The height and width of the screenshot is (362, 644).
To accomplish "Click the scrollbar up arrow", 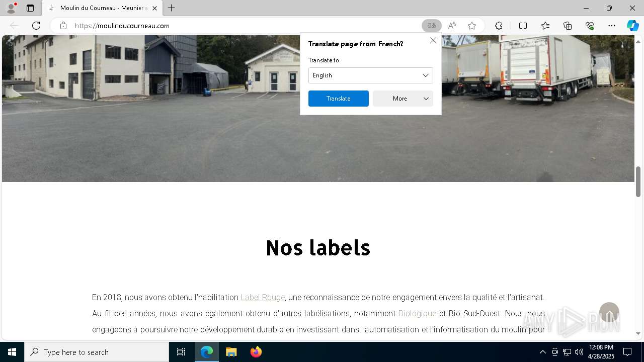I will coord(638,41).
